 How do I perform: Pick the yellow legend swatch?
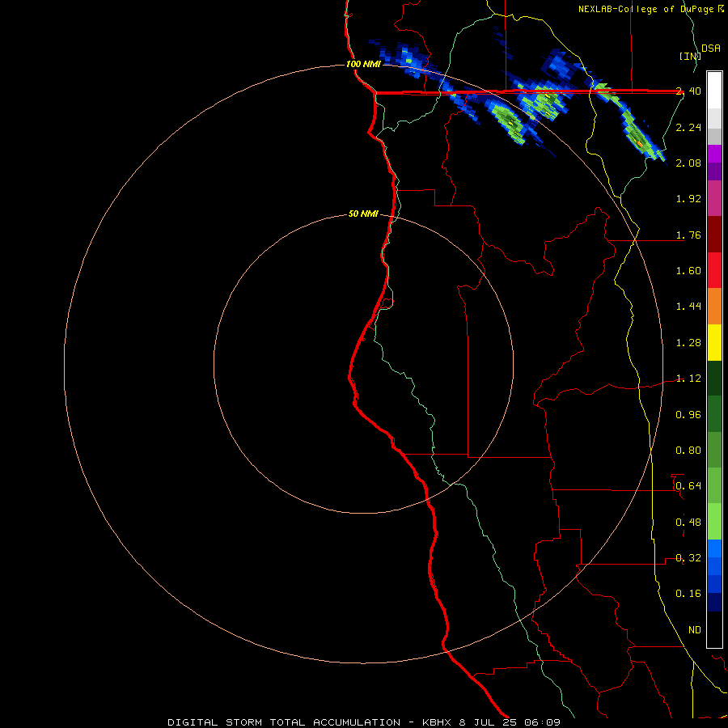pos(714,342)
